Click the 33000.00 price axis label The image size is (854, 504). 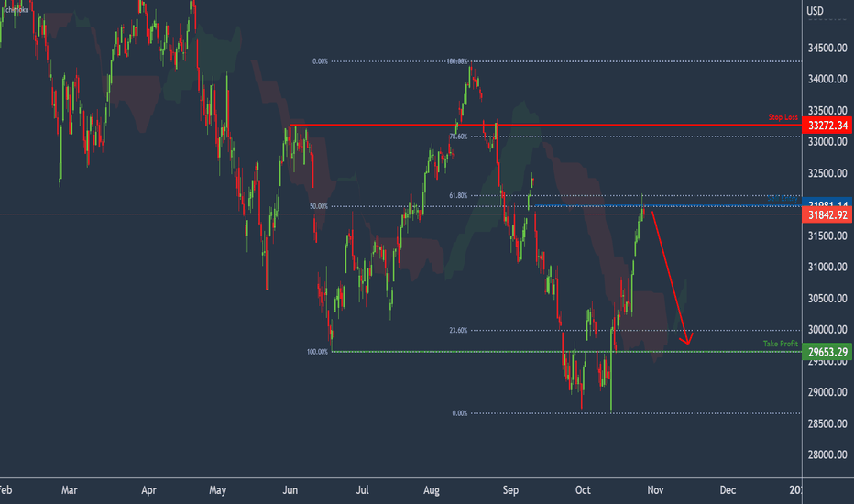(x=827, y=142)
